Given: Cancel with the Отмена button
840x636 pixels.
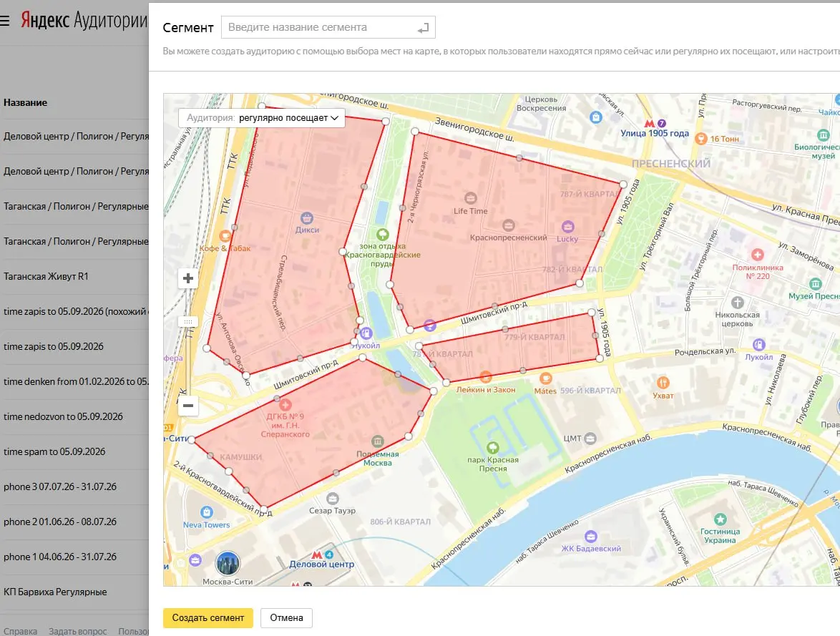Looking at the screenshot, I should (x=287, y=618).
